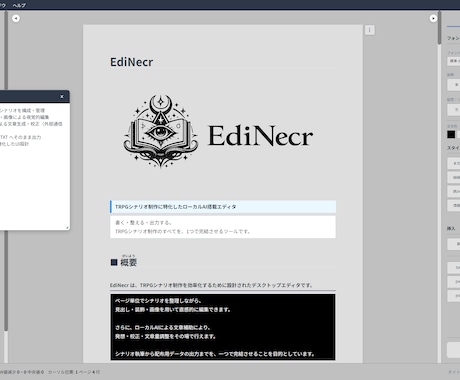Screen dimensions: 460x380
Task: Collapse the right panel with the round right-arrow button
Action: [x=433, y=18]
